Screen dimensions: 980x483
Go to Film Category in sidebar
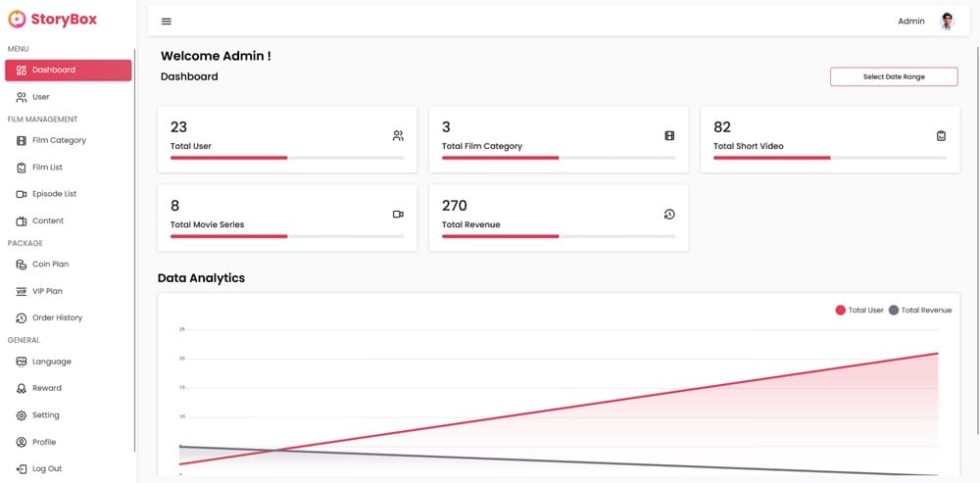point(59,140)
